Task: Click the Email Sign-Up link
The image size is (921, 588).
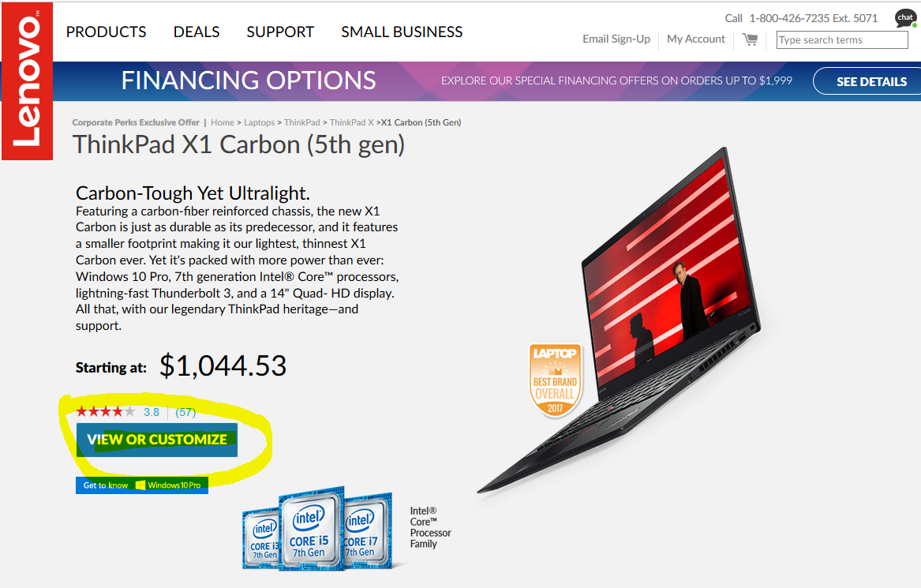Action: 616,39
